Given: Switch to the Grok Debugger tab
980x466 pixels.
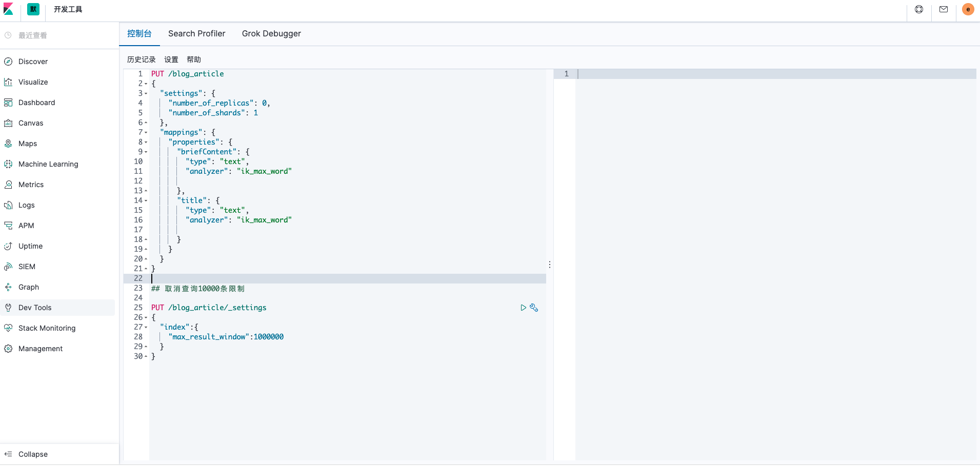Looking at the screenshot, I should pos(271,33).
